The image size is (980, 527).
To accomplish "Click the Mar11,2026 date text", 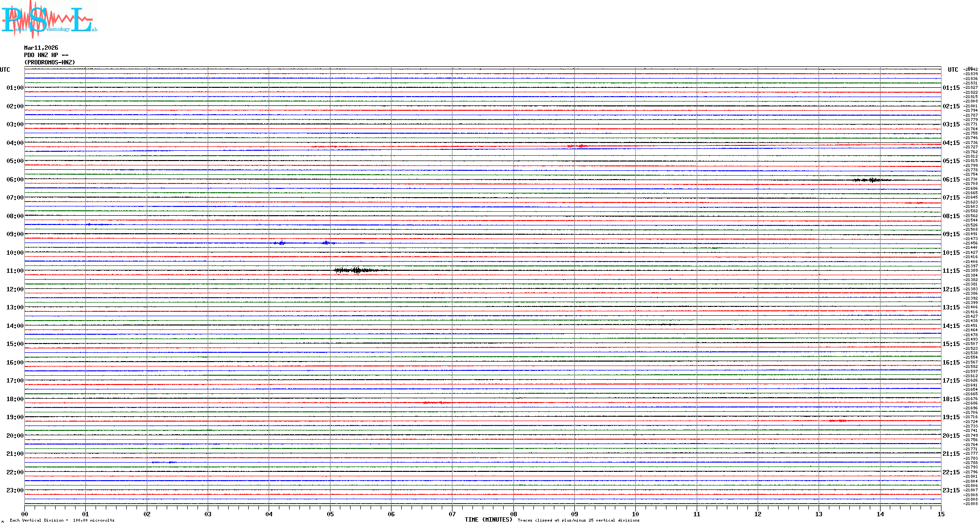I will click(41, 48).
